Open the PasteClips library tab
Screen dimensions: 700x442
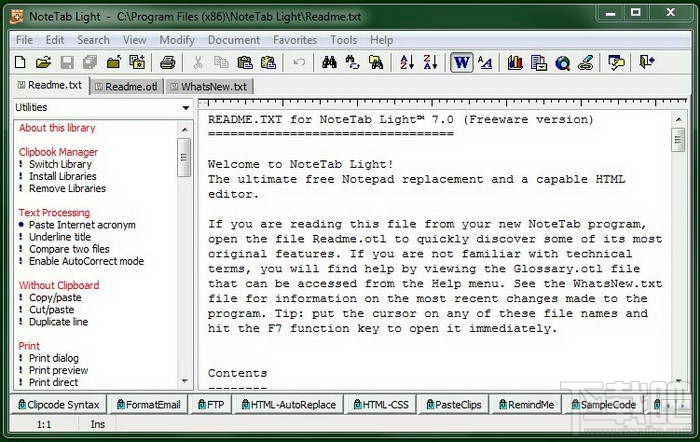454,405
